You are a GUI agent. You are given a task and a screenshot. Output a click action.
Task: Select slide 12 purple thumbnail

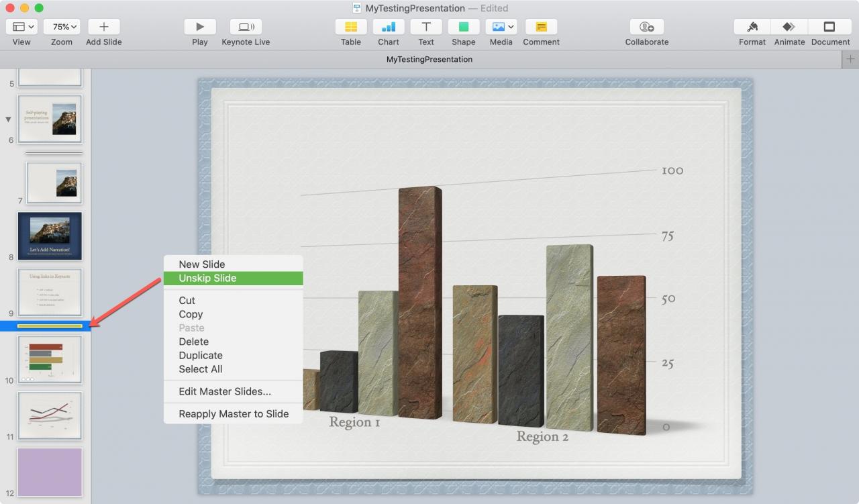coord(50,472)
